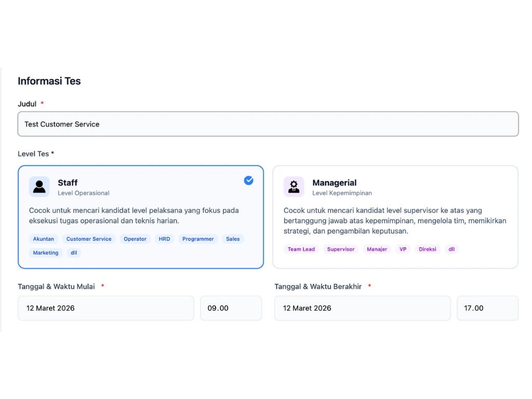Screen dimensions: 532x399
Task: Click the Staff person icon
Action: (x=39, y=187)
